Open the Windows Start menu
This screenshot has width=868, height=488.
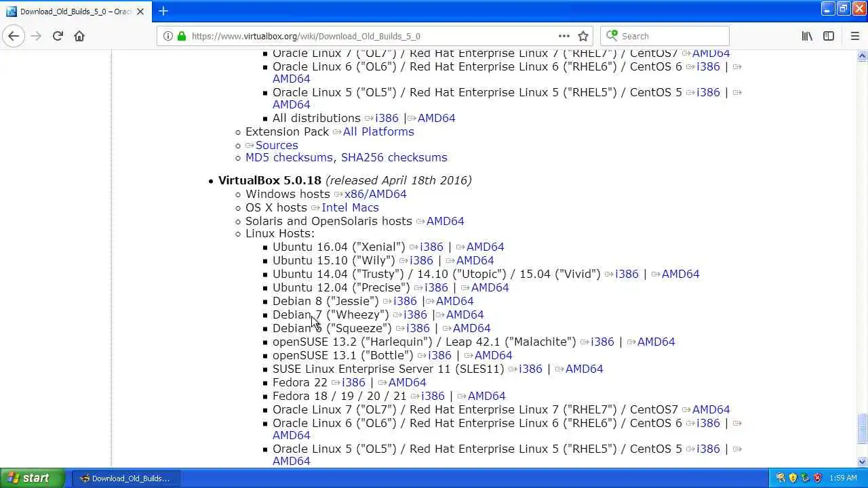tap(33, 478)
